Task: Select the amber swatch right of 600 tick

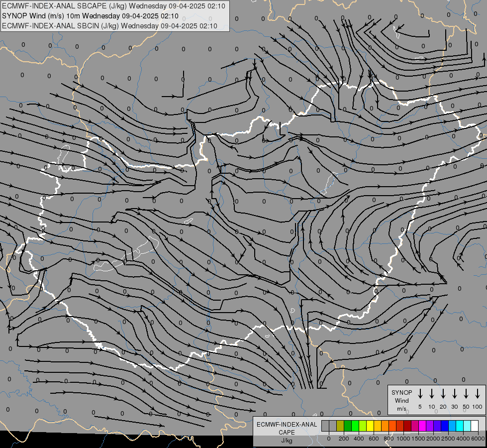Action: pos(378,426)
